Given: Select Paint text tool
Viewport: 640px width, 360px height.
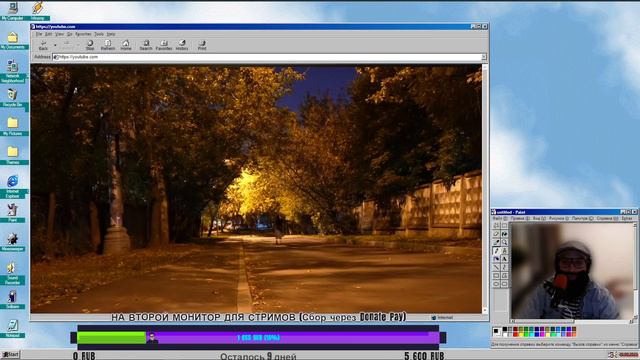Looking at the screenshot, I should coord(504,259).
